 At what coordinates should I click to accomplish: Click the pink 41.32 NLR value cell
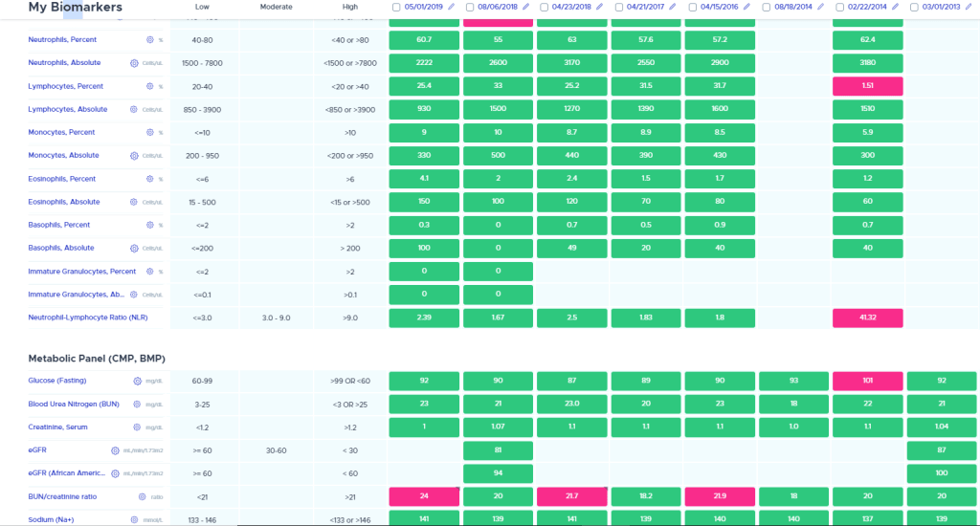(x=867, y=318)
